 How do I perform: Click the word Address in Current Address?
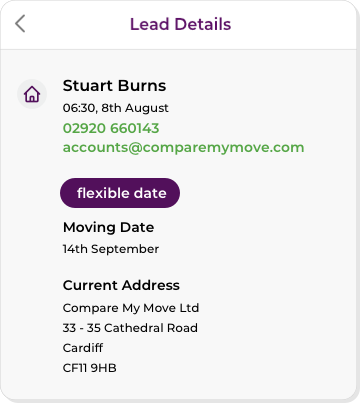point(151,285)
